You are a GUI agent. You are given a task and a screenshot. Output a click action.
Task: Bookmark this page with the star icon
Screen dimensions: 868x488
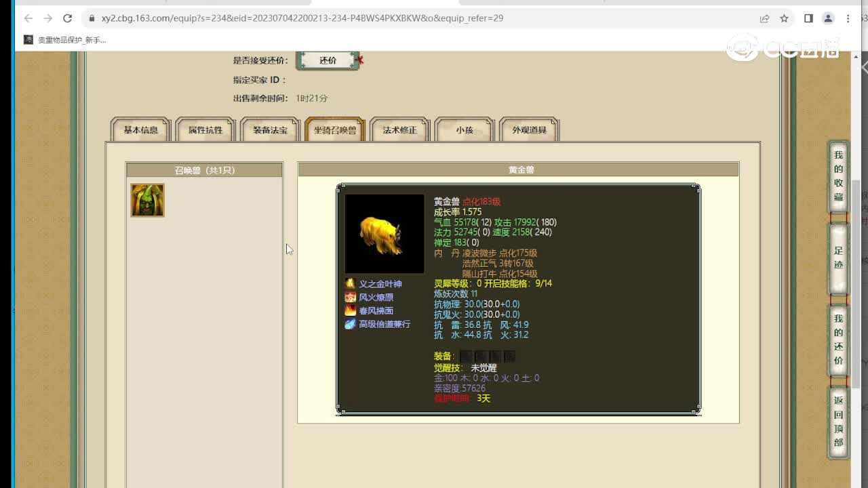pyautogui.click(x=785, y=18)
